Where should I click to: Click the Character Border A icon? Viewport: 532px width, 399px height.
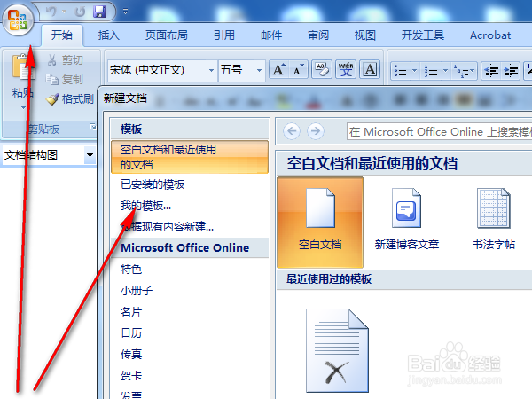(x=370, y=69)
